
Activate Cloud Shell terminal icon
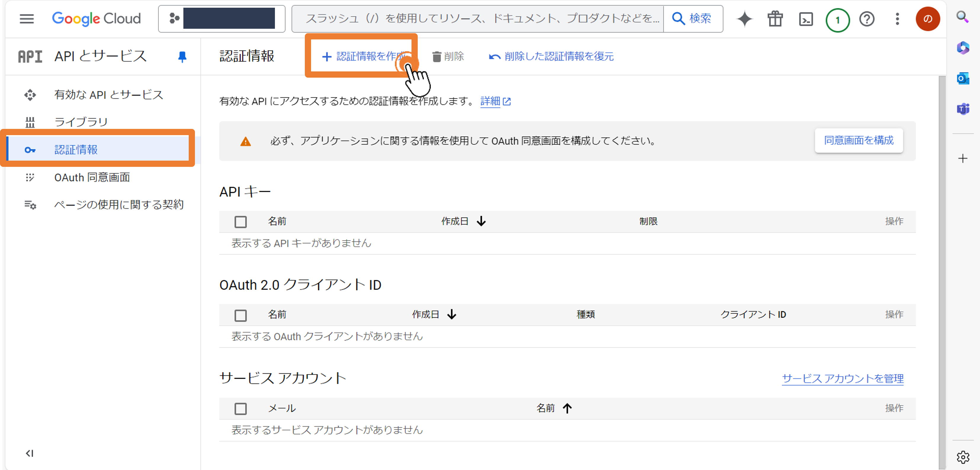pos(806,19)
